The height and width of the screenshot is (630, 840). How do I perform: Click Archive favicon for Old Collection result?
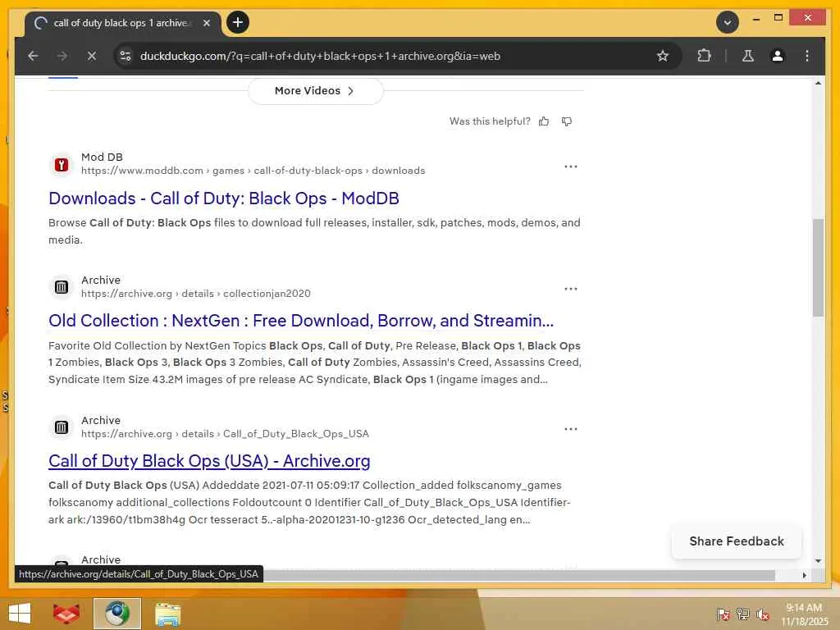pyautogui.click(x=62, y=287)
